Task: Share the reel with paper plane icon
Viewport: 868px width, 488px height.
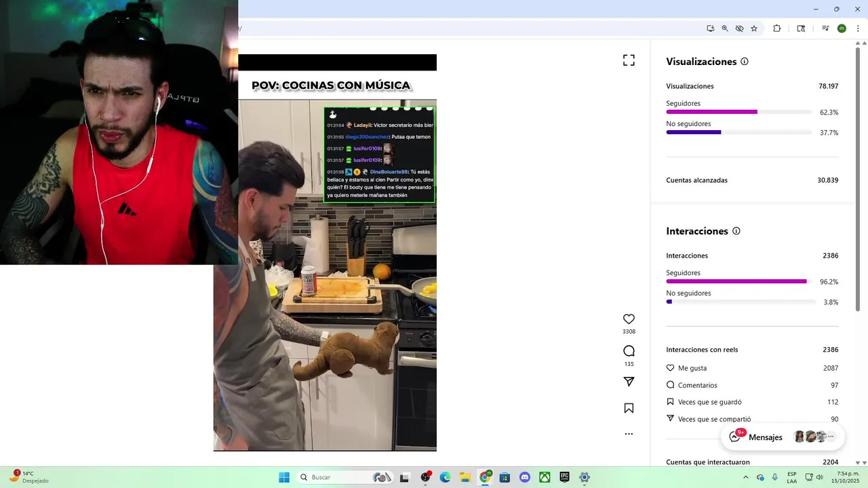Action: point(629,382)
